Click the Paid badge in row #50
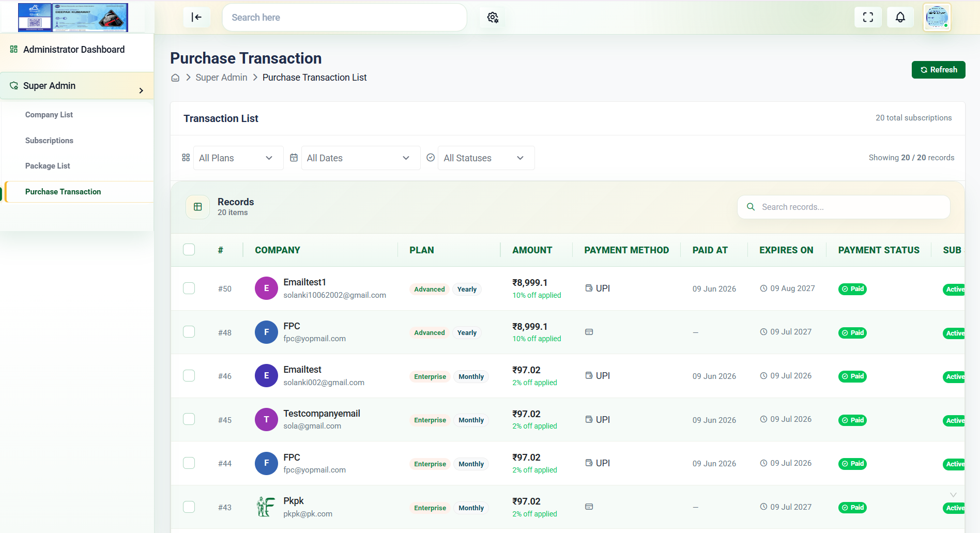This screenshot has height=533, width=980. pos(852,289)
